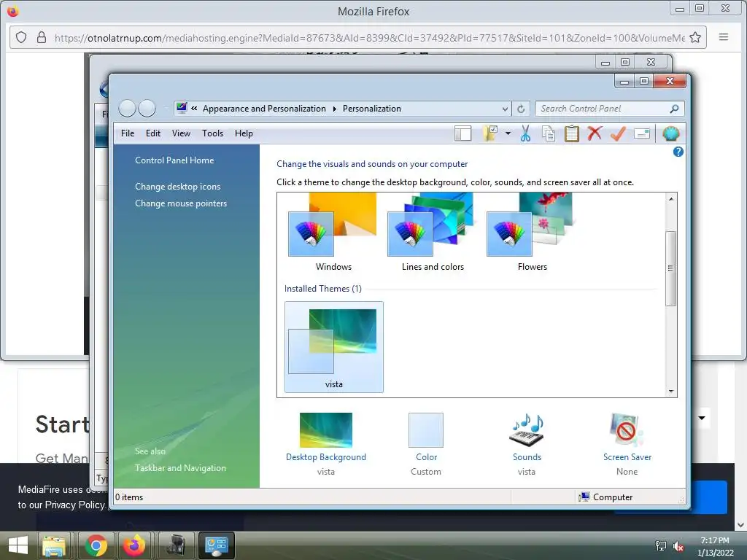Screen dimensions: 747x560
Task: Click the Firefox site padlock icon
Action: pos(42,38)
